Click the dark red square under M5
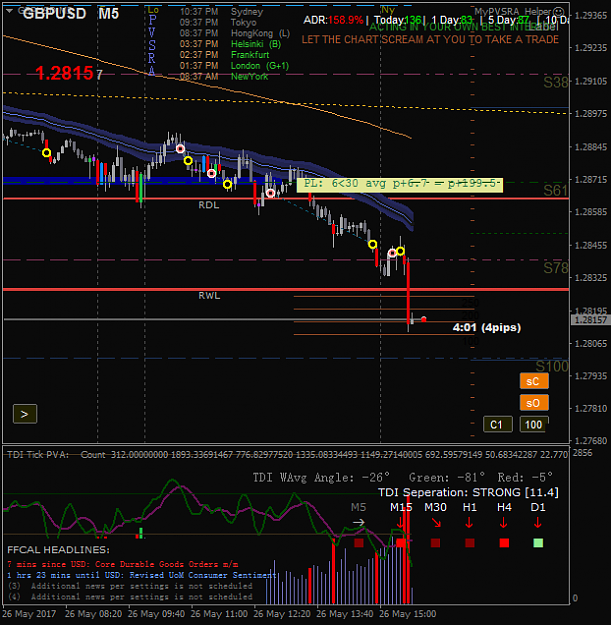Image resolution: width=611 pixels, height=625 pixels. coord(359,542)
